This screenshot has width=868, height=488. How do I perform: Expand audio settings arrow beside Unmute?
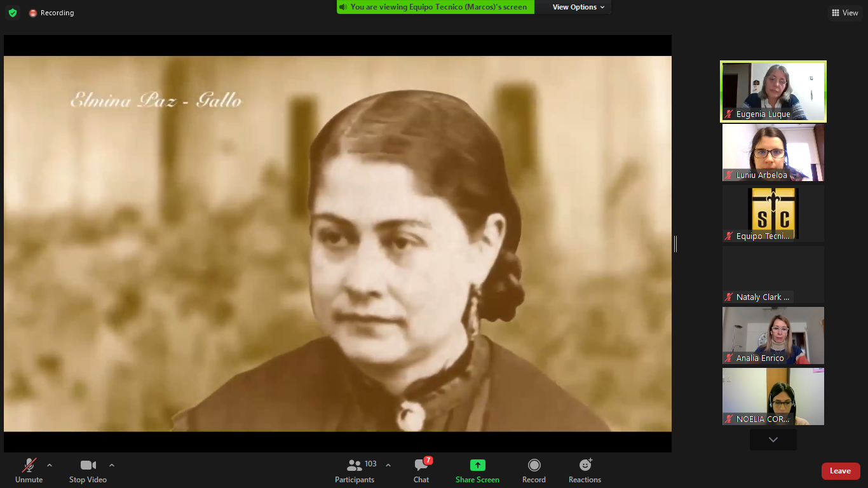50,465
